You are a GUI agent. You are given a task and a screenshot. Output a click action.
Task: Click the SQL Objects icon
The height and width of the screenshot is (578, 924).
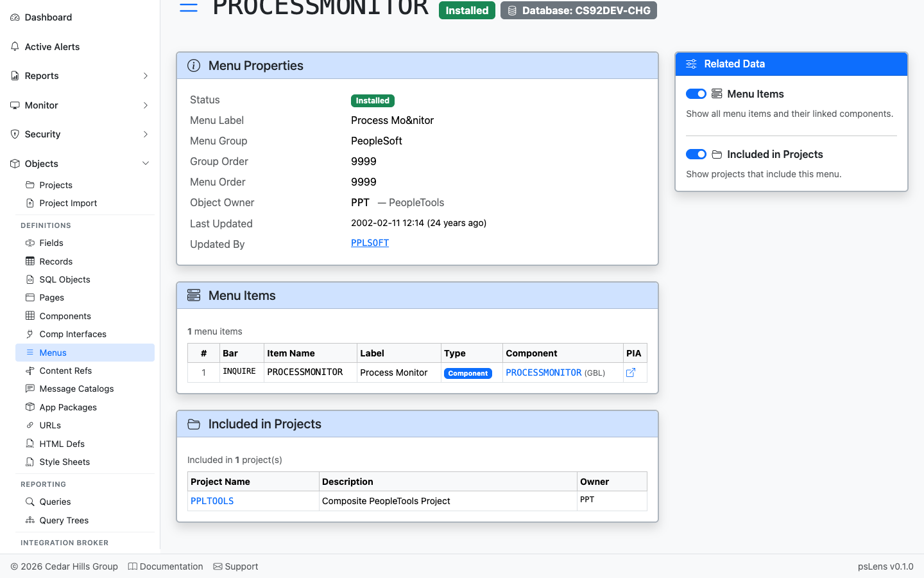pos(30,279)
